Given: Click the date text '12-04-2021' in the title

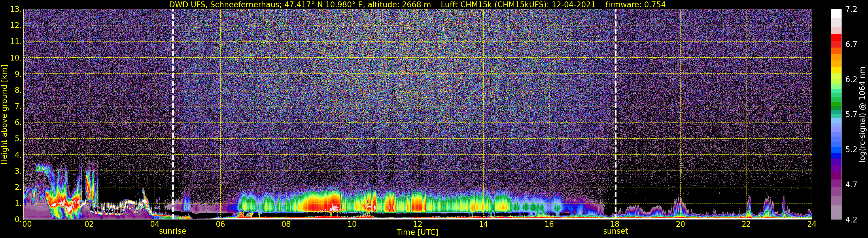Looking at the screenshot, I should (574, 4).
